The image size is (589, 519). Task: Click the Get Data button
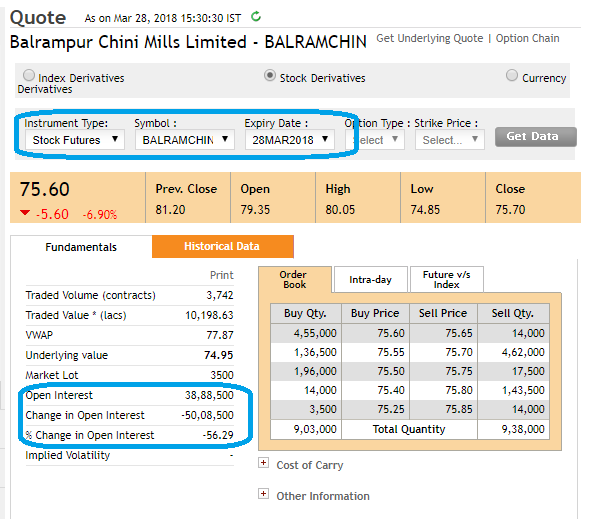[535, 136]
